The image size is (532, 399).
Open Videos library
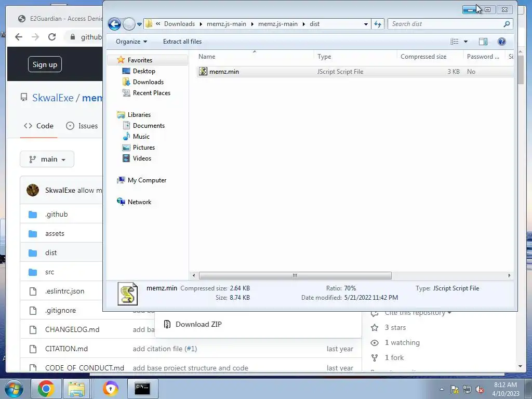click(142, 158)
